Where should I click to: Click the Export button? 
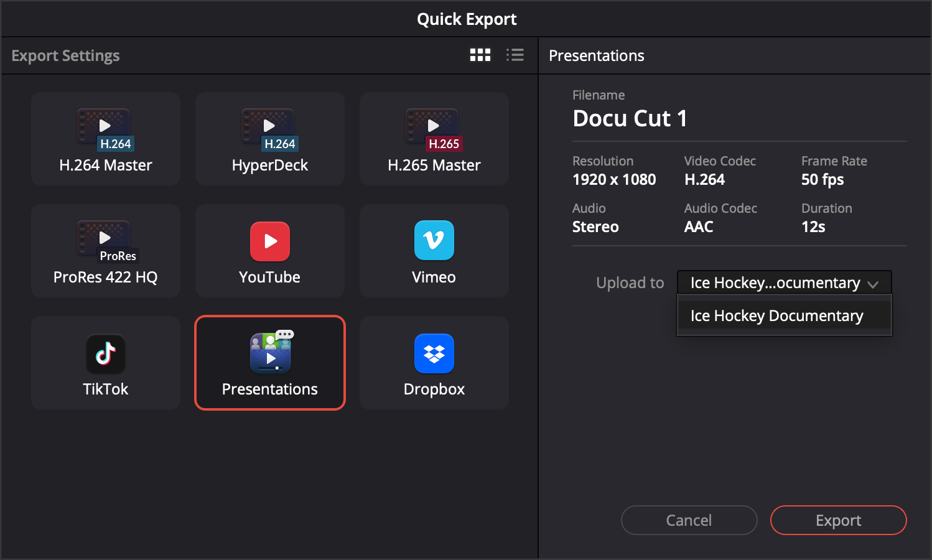839,520
